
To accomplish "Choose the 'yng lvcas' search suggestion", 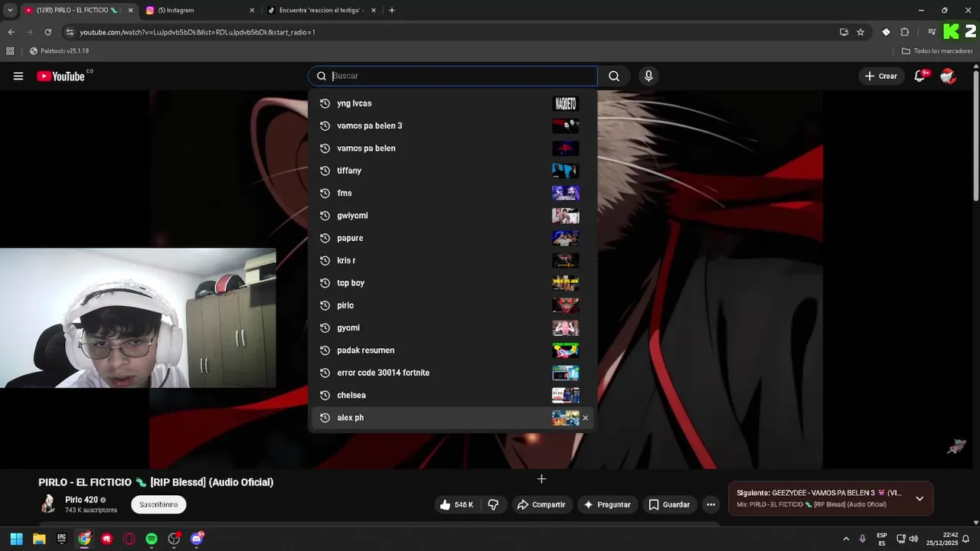I will click(x=452, y=103).
